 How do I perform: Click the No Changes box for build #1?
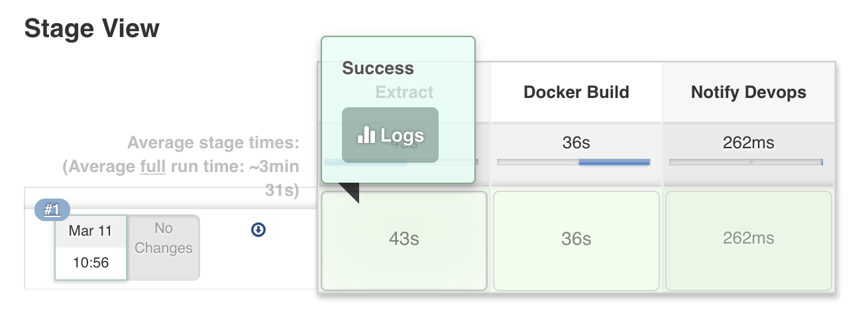164,239
